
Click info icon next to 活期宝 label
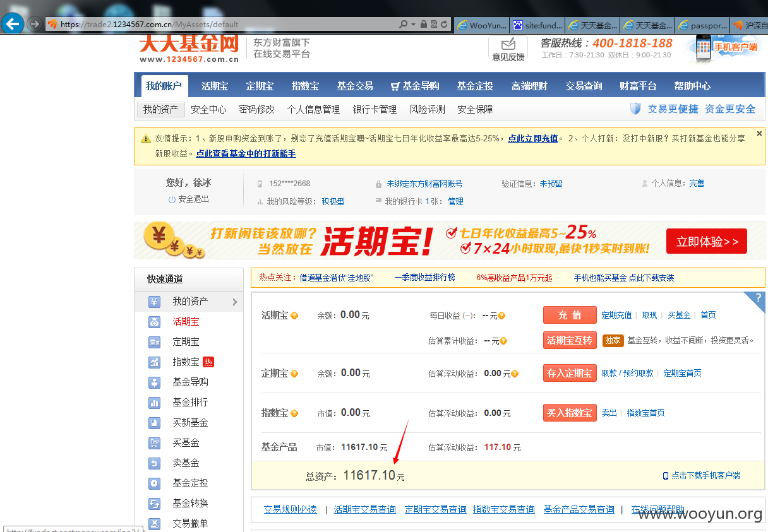click(294, 316)
